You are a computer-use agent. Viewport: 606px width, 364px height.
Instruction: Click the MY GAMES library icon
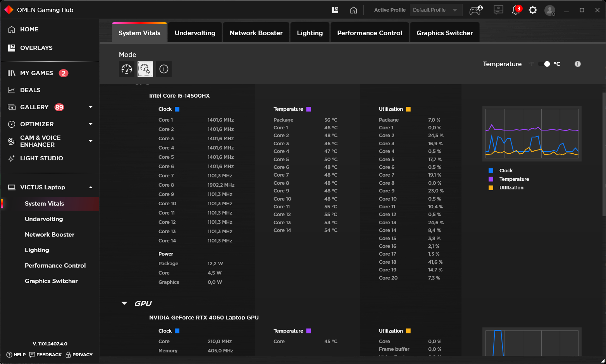[12, 73]
